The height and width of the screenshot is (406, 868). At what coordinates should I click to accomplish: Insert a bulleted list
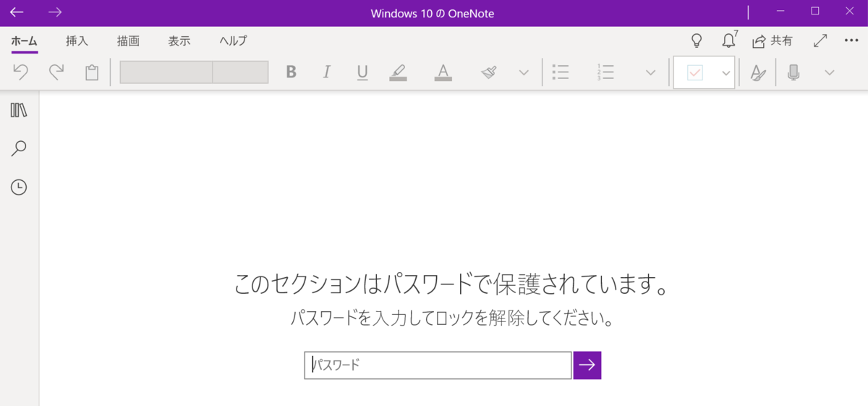(x=560, y=72)
